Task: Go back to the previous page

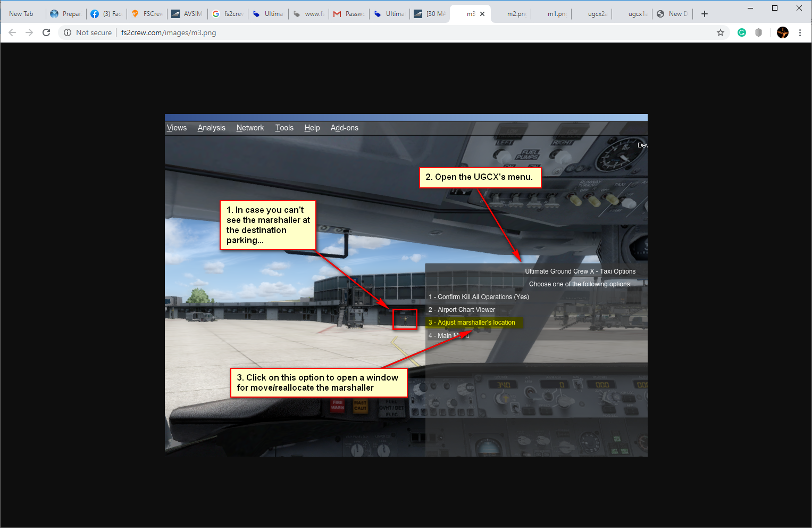Action: (12, 32)
